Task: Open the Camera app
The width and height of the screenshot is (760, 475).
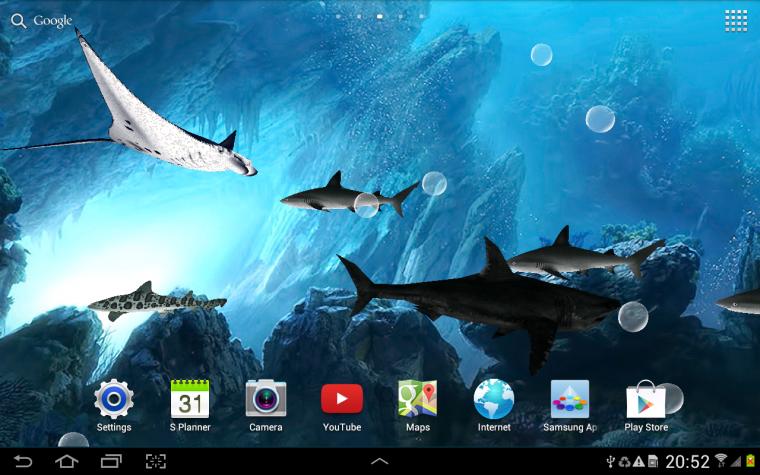Action: point(266,400)
